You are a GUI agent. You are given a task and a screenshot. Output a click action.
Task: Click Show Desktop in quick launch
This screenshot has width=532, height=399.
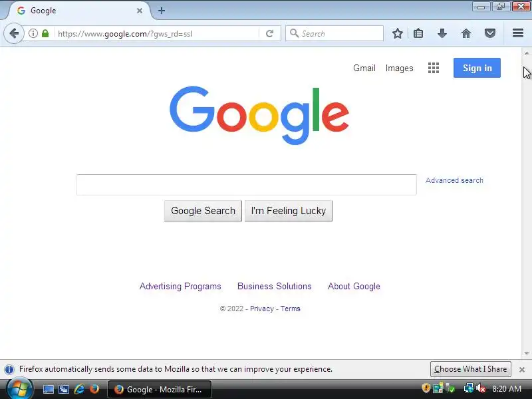pyautogui.click(x=48, y=389)
